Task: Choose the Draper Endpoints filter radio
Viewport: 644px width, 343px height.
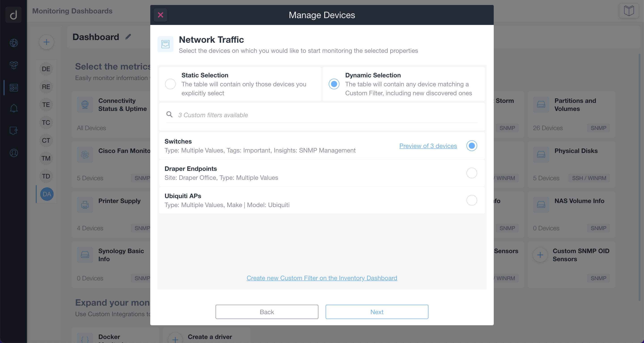Action: click(472, 173)
